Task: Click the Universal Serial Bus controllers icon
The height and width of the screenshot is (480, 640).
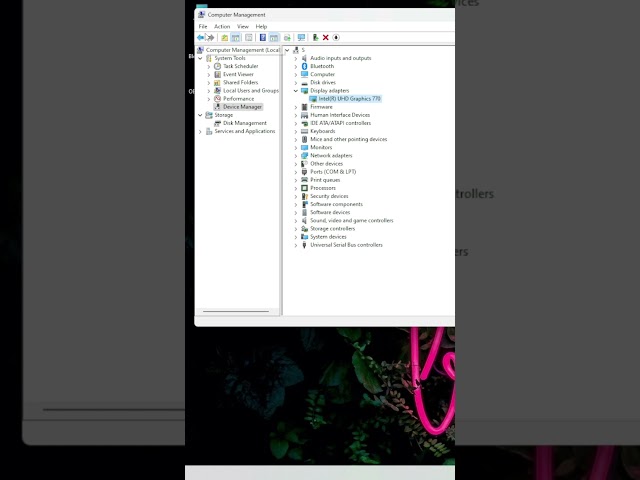Action: [x=304, y=245]
